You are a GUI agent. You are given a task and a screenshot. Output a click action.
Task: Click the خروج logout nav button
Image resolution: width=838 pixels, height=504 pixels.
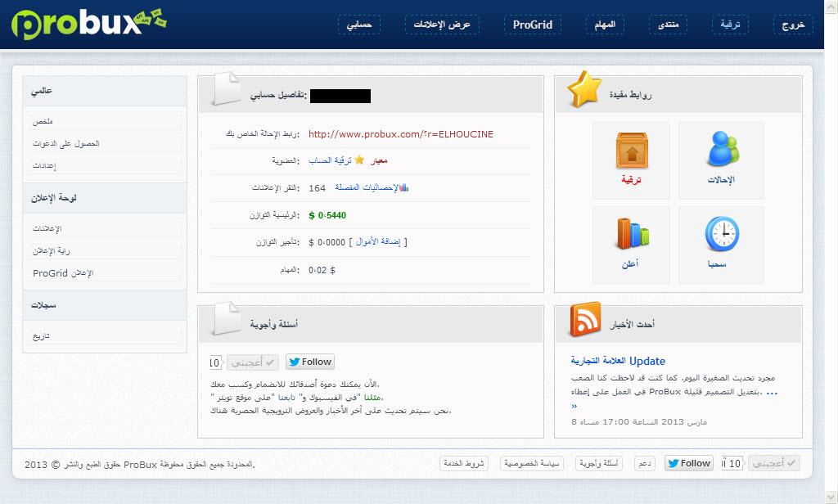[792, 25]
